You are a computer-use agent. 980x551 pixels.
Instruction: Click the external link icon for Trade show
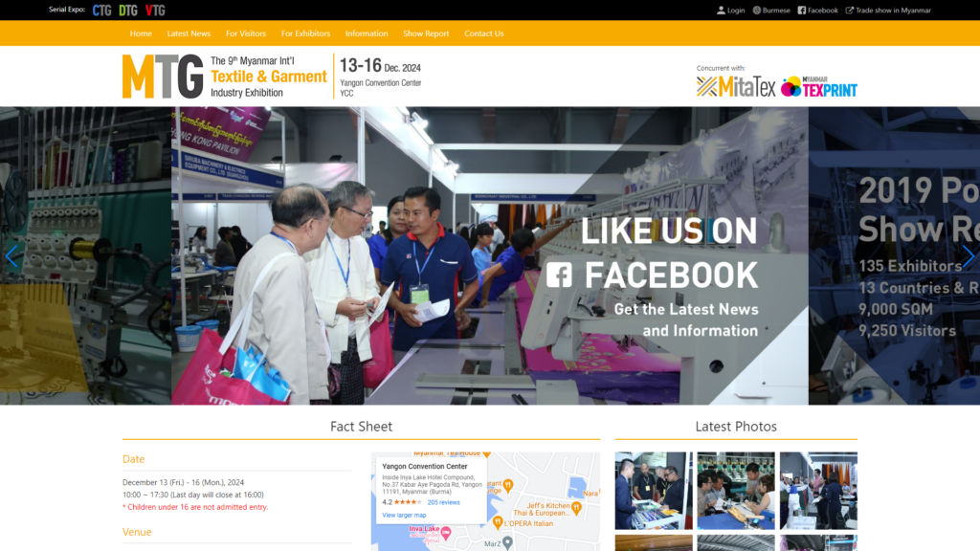tap(850, 10)
